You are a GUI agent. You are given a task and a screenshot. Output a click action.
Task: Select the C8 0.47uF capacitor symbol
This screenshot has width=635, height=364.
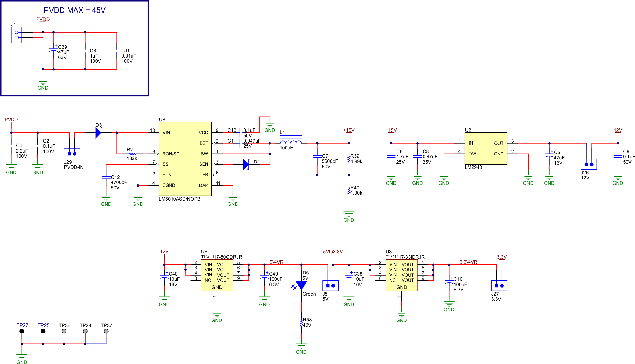pos(417,157)
